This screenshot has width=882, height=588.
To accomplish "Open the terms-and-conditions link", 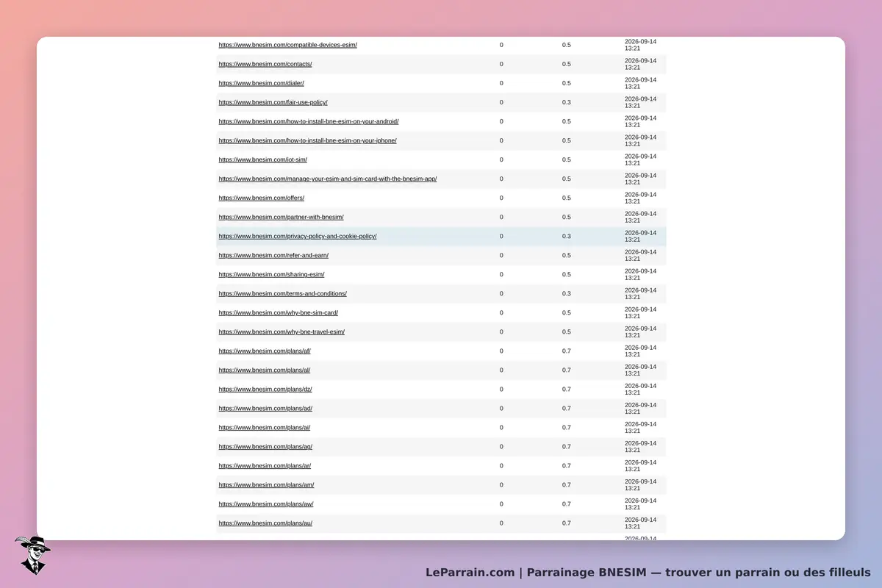I will [x=283, y=293].
